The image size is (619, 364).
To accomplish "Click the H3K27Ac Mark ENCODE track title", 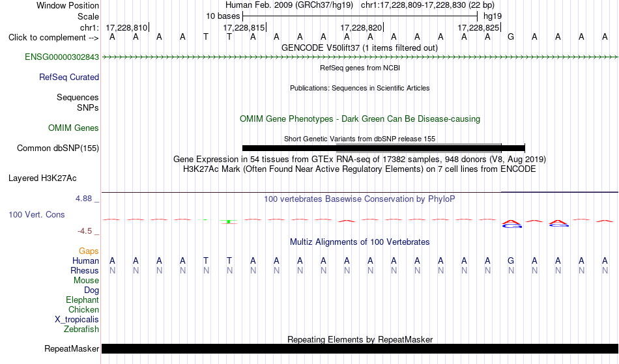I will click(360, 169).
